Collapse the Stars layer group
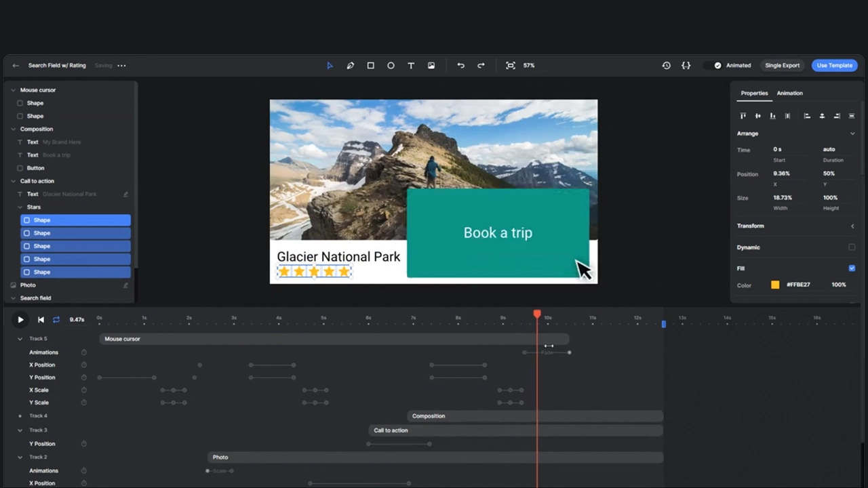This screenshot has width=868, height=488. click(x=20, y=207)
